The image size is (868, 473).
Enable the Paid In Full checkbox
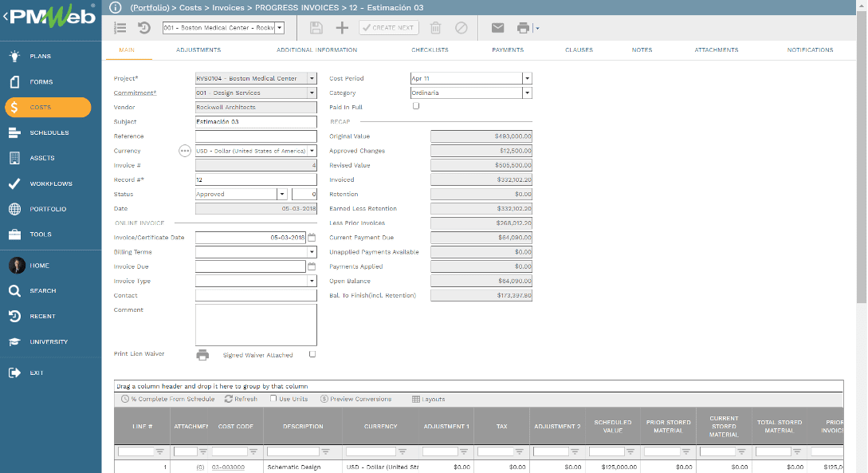point(415,105)
